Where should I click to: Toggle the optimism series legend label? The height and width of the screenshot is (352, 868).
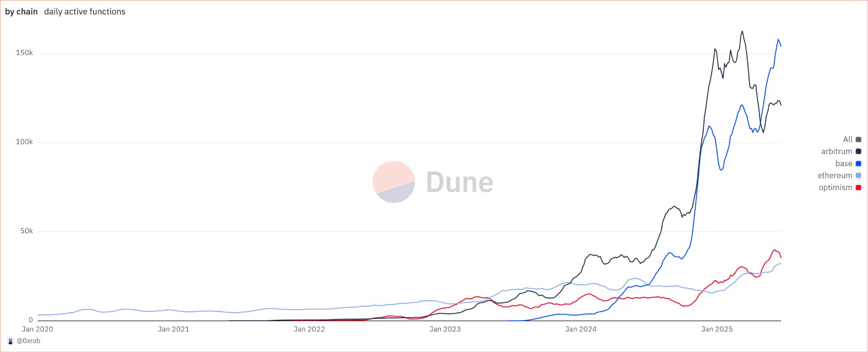click(x=835, y=188)
